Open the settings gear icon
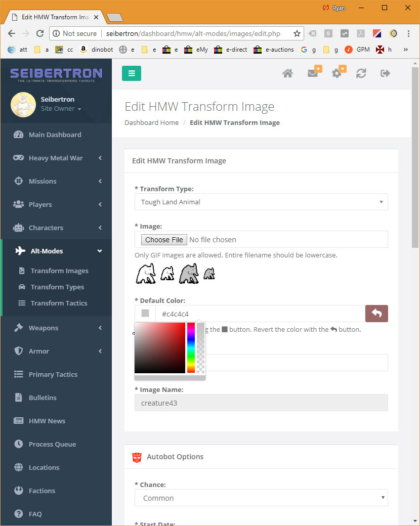The width and height of the screenshot is (420, 526). click(337, 73)
